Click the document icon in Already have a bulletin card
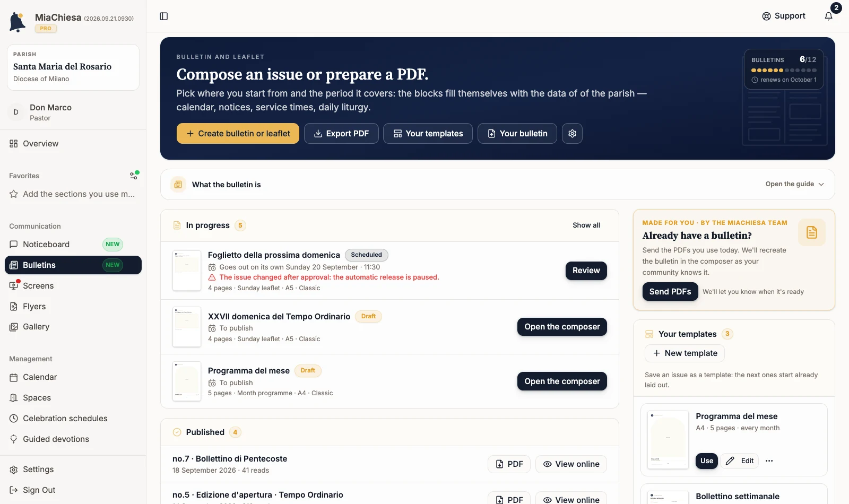 [x=812, y=232]
